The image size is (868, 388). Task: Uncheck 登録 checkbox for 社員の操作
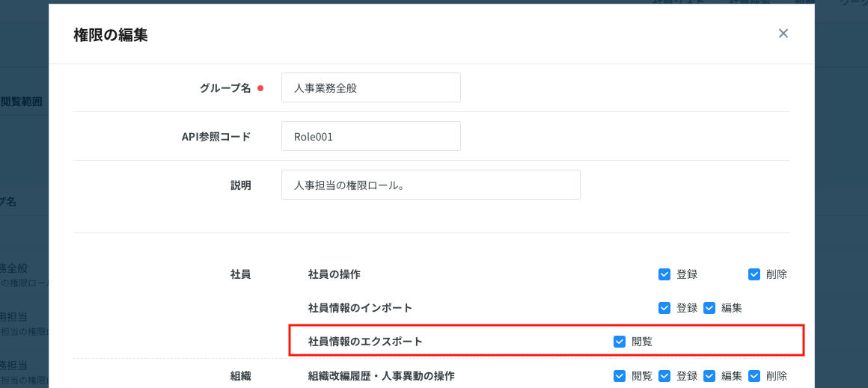[664, 274]
